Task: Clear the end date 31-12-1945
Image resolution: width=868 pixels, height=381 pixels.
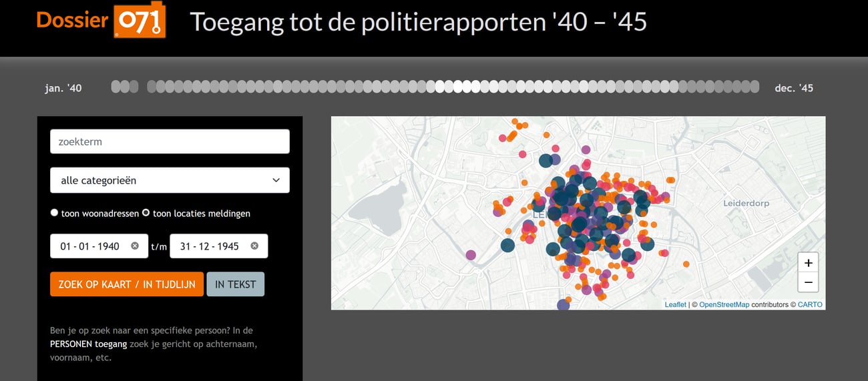Action: pos(254,246)
